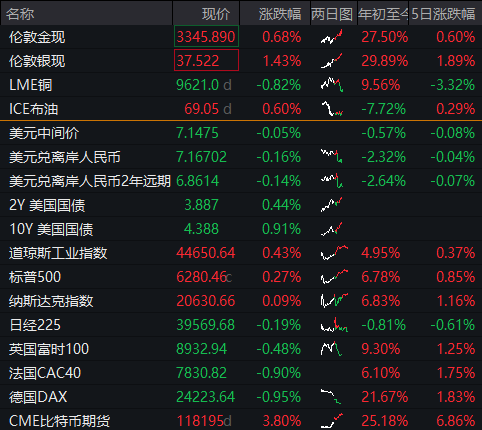This screenshot has height=430, width=482.
Task: Open the CME比特币期货 sparkline chart
Action: point(332,421)
